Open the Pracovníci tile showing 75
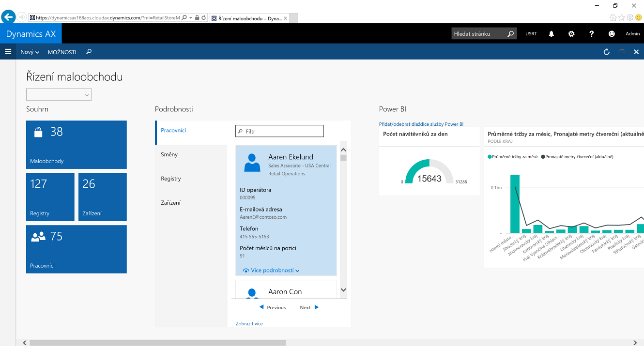This screenshot has height=346, width=644. [77, 249]
